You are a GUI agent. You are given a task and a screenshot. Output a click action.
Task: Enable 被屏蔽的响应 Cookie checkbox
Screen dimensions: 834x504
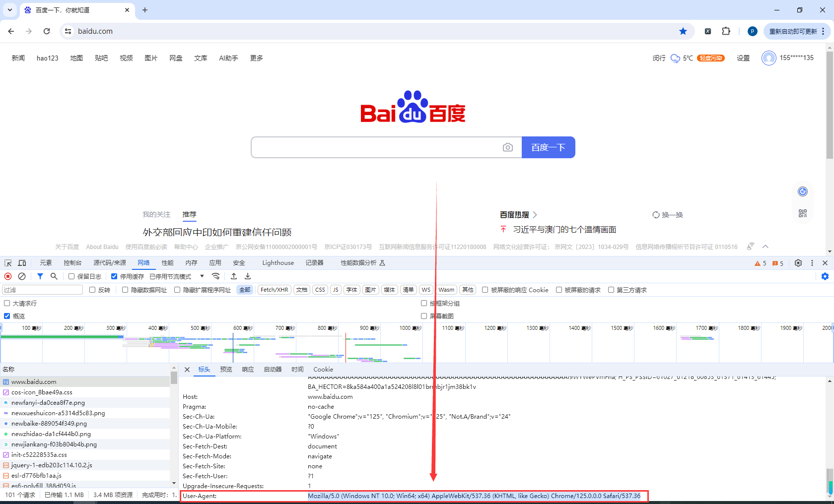pyautogui.click(x=485, y=290)
